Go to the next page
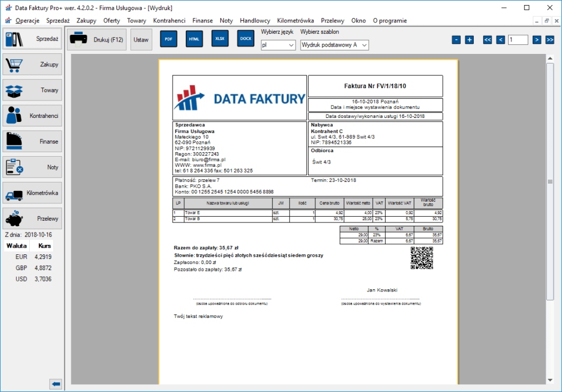The image size is (562, 392). pos(537,40)
